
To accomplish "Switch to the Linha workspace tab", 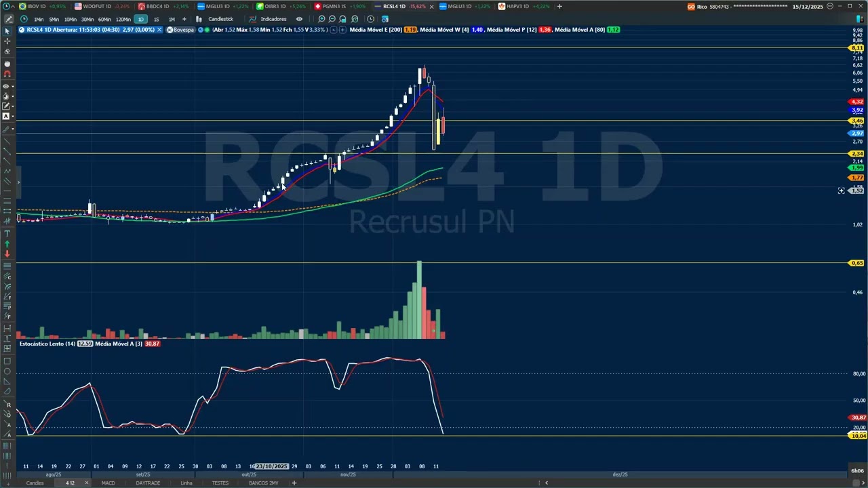I will coord(186,483).
